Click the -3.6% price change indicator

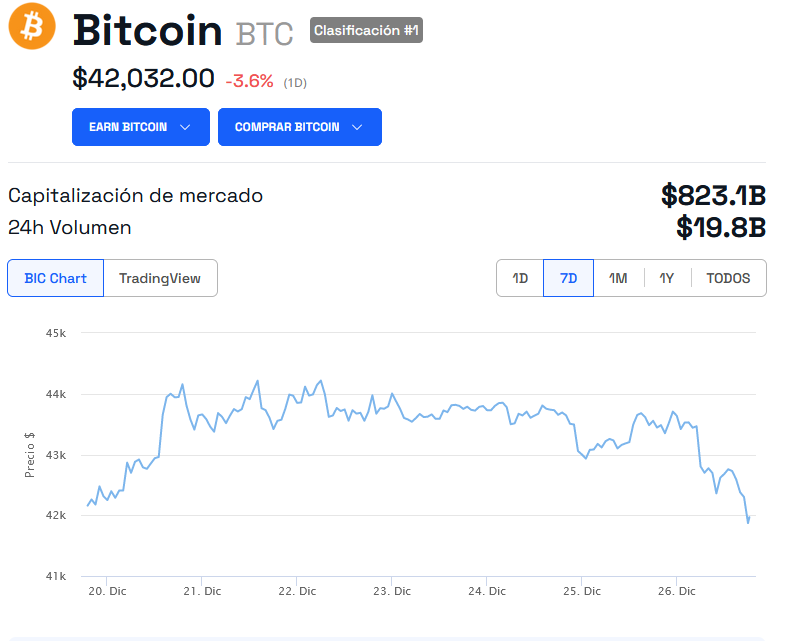249,81
